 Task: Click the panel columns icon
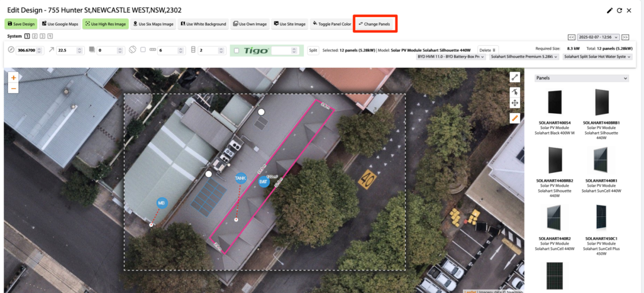(153, 50)
